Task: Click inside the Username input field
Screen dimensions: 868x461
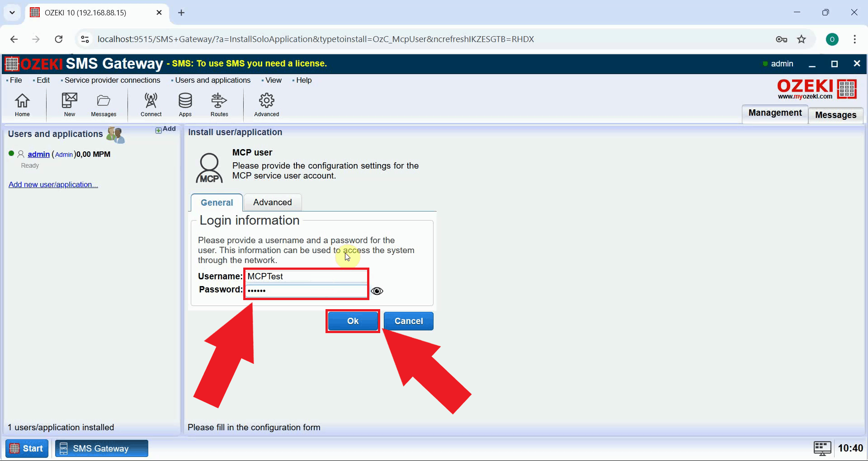Action: (x=306, y=276)
